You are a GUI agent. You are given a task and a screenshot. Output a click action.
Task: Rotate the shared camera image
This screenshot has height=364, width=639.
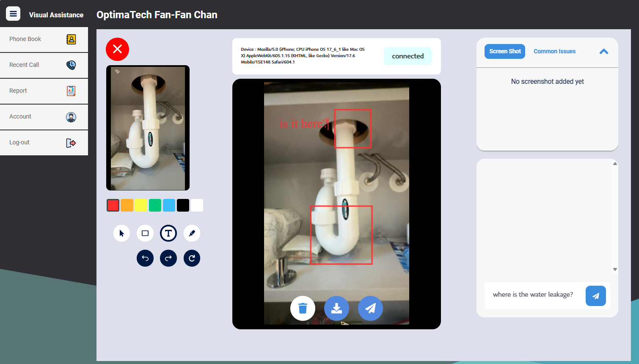[x=192, y=258]
